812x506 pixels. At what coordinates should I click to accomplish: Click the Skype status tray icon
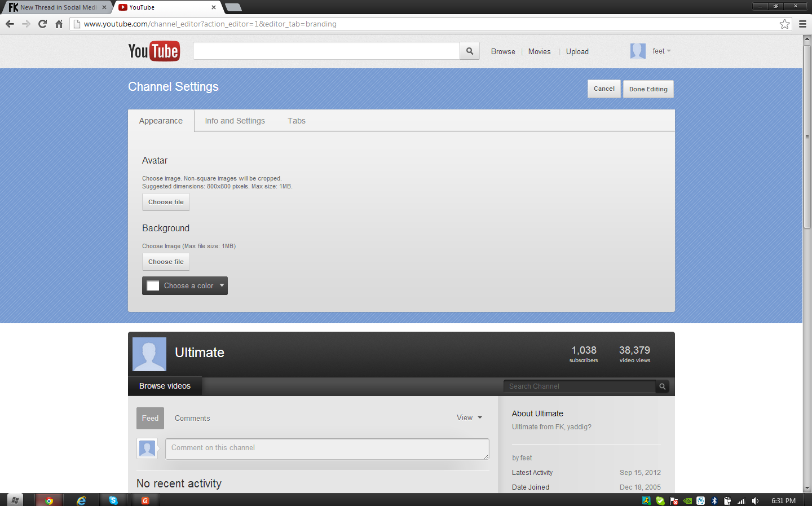(660, 500)
